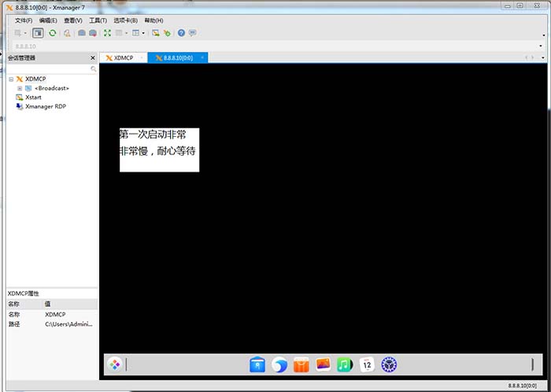551x392 pixels.
Task: Switch to the 8.8.8.10[0:0] tab
Action: [x=178, y=58]
